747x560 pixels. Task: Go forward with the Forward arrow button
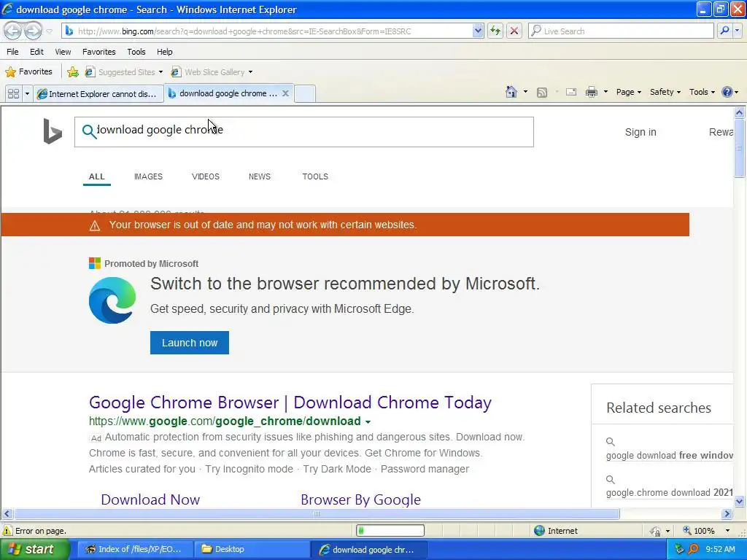[x=33, y=31]
